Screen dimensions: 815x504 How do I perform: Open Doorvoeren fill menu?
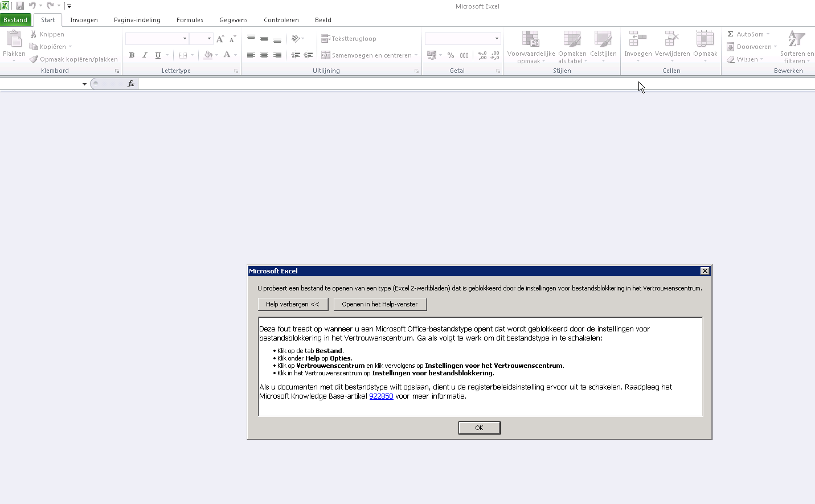click(751, 47)
